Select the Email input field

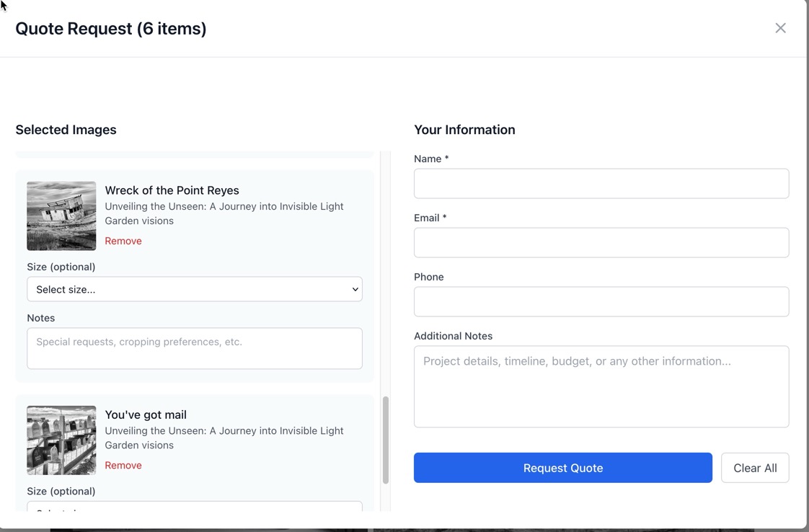click(601, 243)
